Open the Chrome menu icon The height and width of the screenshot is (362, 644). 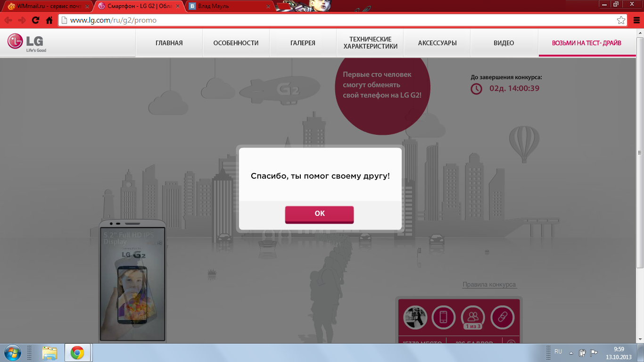click(636, 20)
